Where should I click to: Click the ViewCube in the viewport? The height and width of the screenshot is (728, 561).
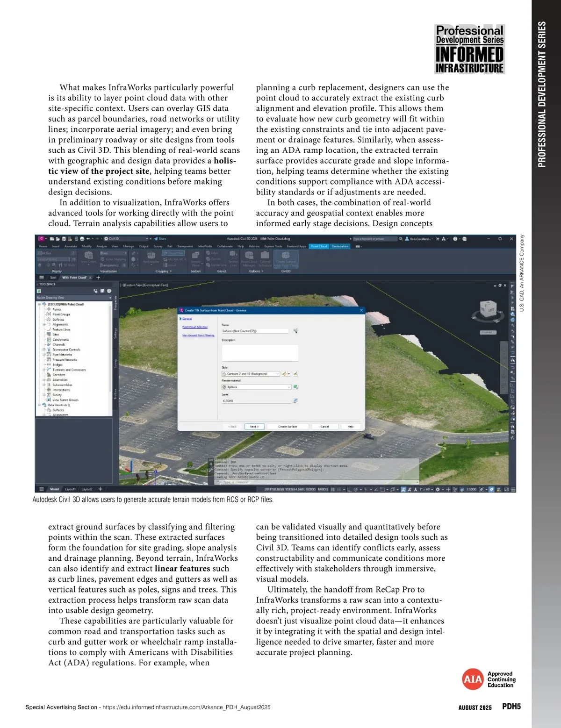[489, 309]
